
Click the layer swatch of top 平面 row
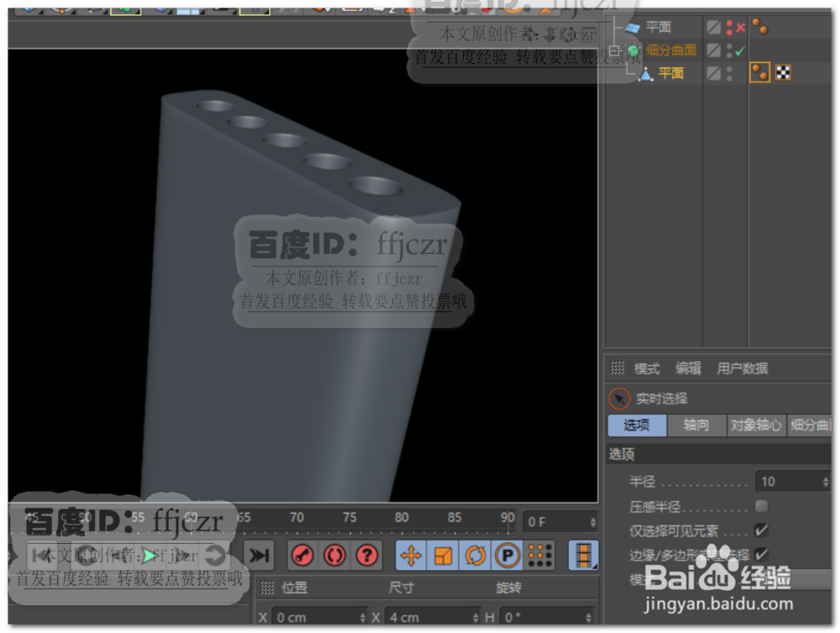click(713, 28)
